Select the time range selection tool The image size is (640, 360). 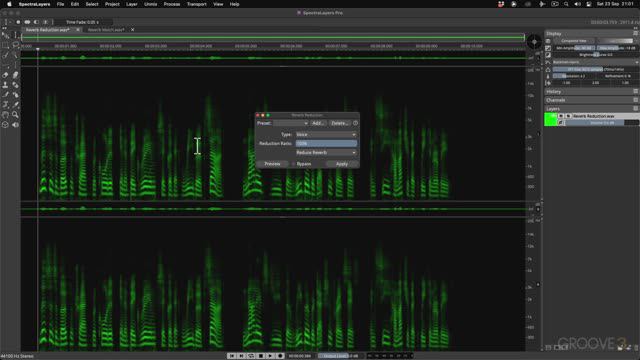coord(16,36)
